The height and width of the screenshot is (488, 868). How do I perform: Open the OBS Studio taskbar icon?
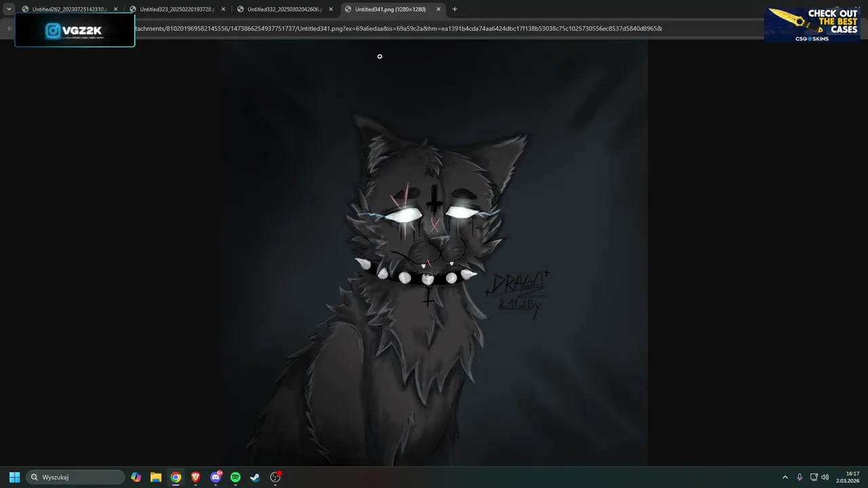[x=275, y=477]
